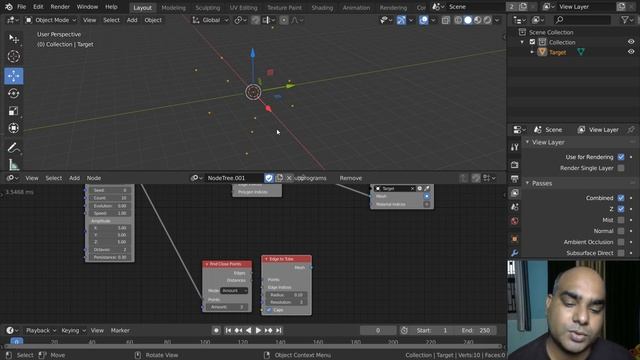Open Global transform orientation dropdown
The width and height of the screenshot is (640, 360).
point(210,20)
